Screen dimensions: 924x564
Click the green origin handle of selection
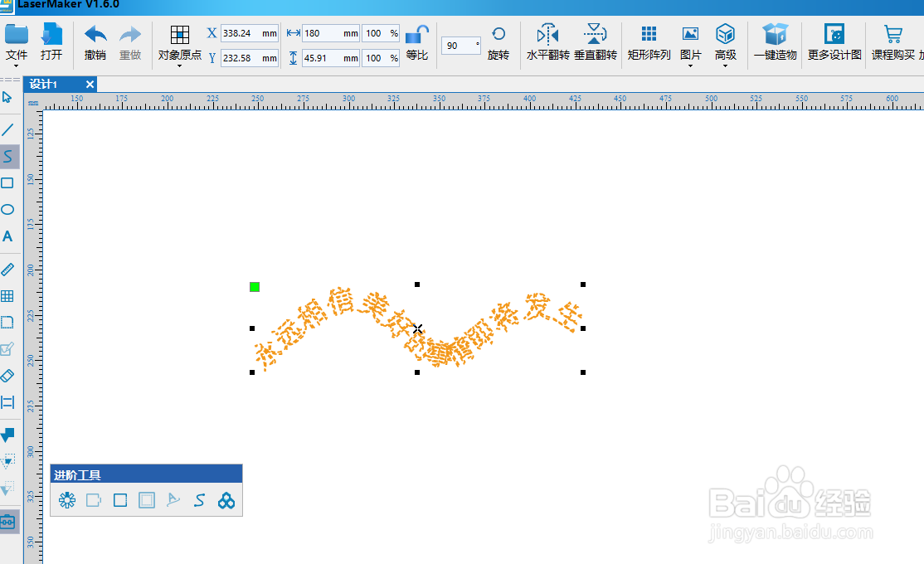(x=255, y=287)
